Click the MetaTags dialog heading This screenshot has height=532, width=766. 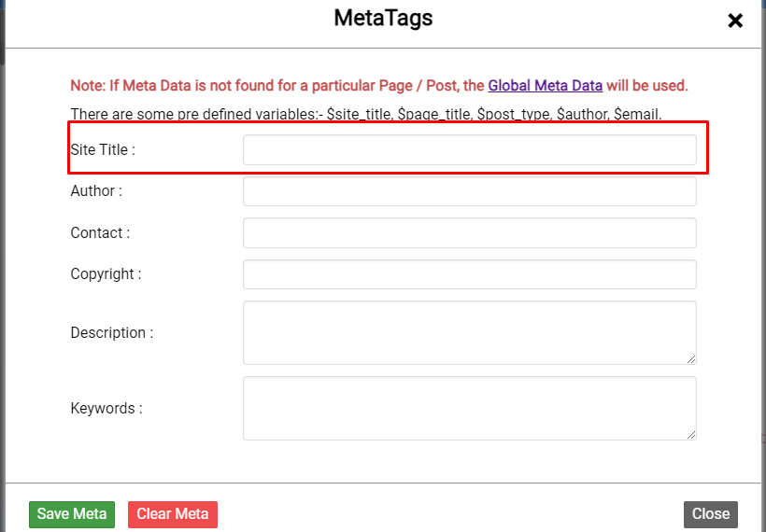tap(383, 18)
